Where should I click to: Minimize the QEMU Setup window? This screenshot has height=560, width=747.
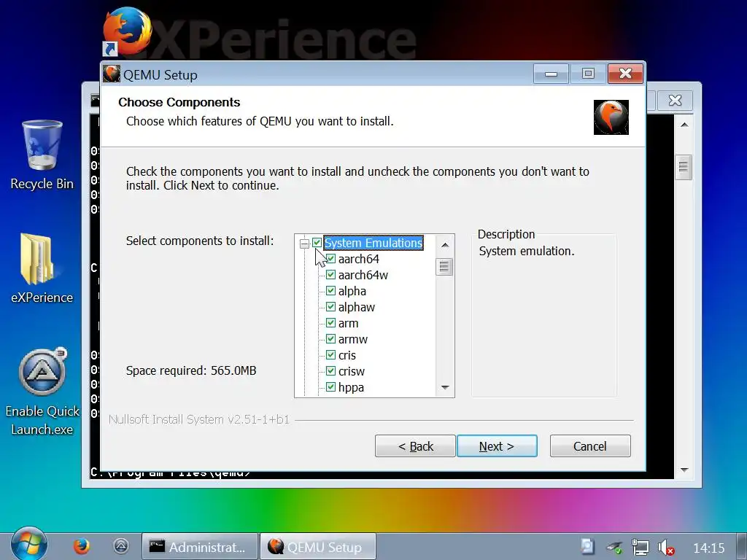coord(551,74)
